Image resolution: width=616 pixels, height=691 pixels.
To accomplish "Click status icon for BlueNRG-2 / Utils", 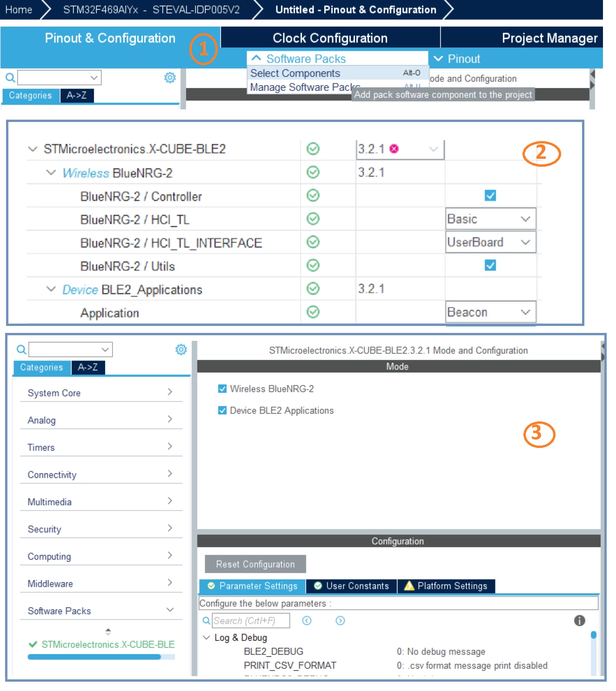I will tap(313, 265).
